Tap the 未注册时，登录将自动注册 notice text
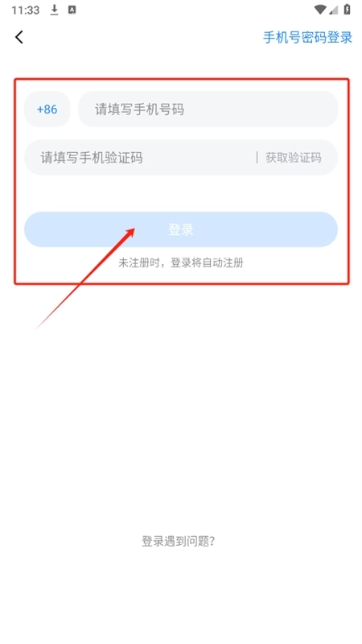Screen dimensions: 362x644 tap(181, 263)
